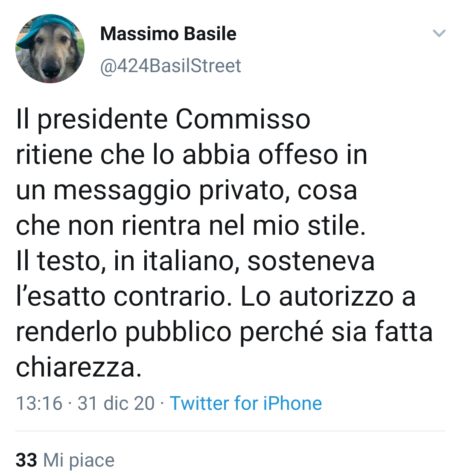Open the tweet options chevron
Screen dimensions: 461x476
pos(439,34)
